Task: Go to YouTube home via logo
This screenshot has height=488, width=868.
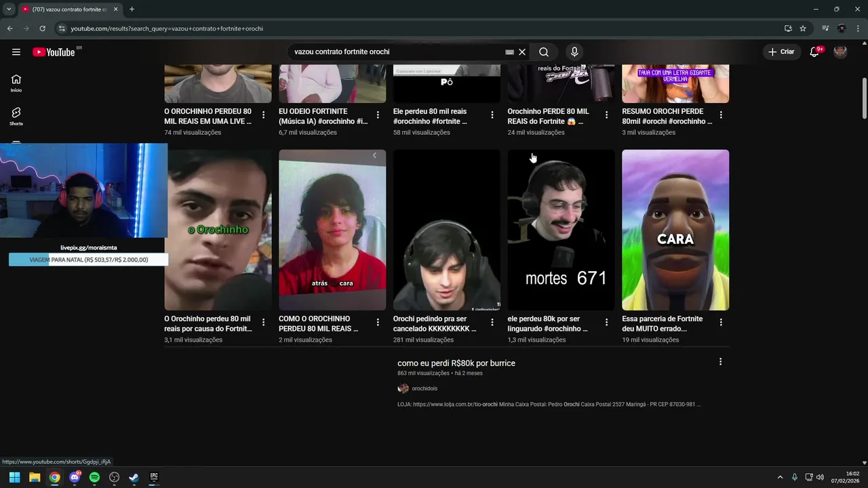Action: click(x=54, y=52)
